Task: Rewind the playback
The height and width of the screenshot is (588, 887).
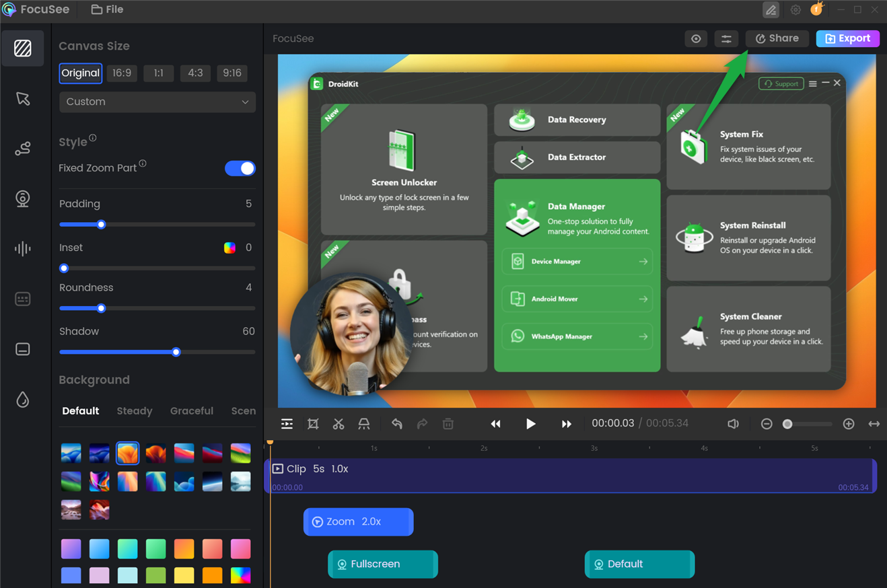Action: (495, 424)
